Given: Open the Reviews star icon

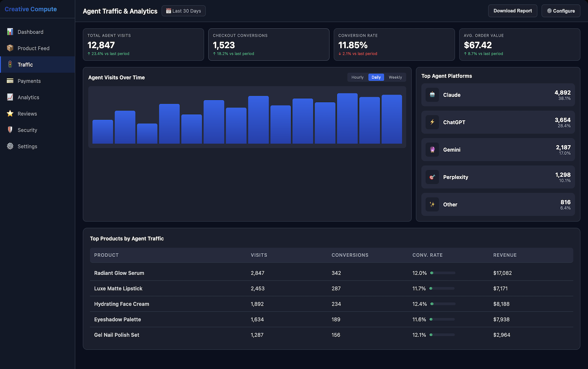Looking at the screenshot, I should click(10, 113).
